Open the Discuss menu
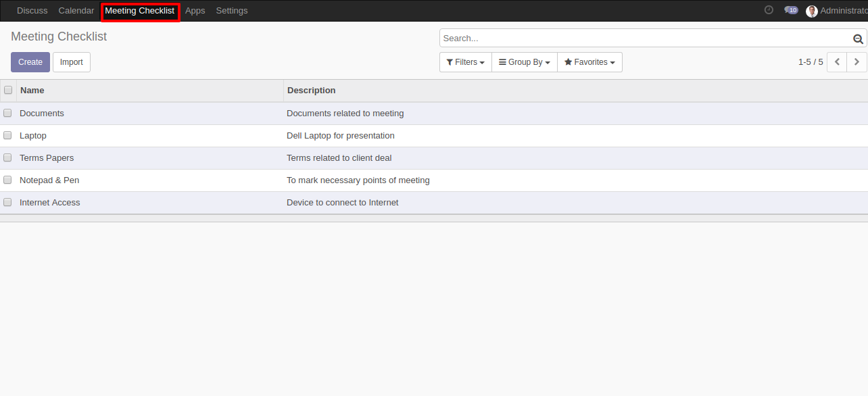Image resolution: width=868 pixels, height=396 pixels. point(32,11)
